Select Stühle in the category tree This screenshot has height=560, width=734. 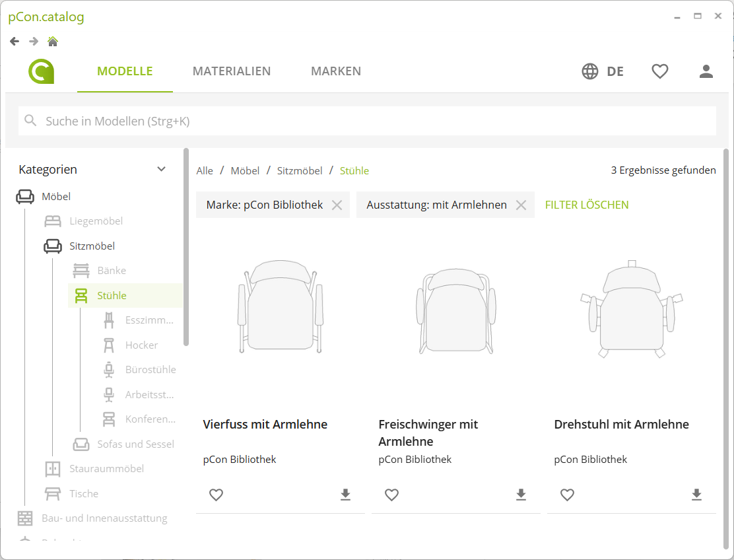112,295
